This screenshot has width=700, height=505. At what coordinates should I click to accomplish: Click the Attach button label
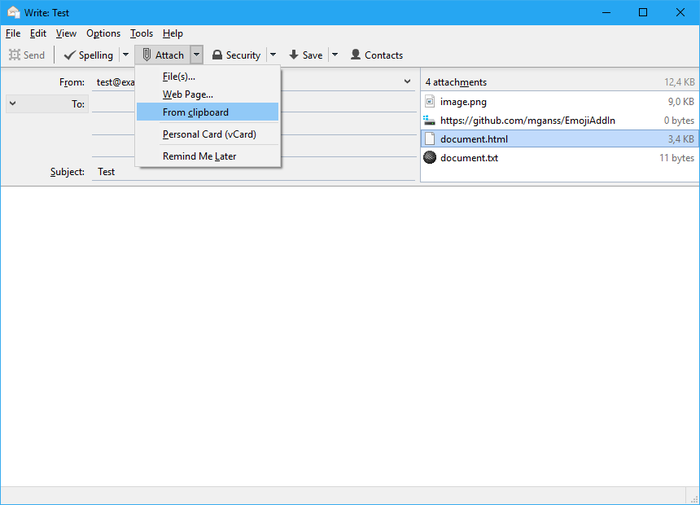click(x=169, y=55)
